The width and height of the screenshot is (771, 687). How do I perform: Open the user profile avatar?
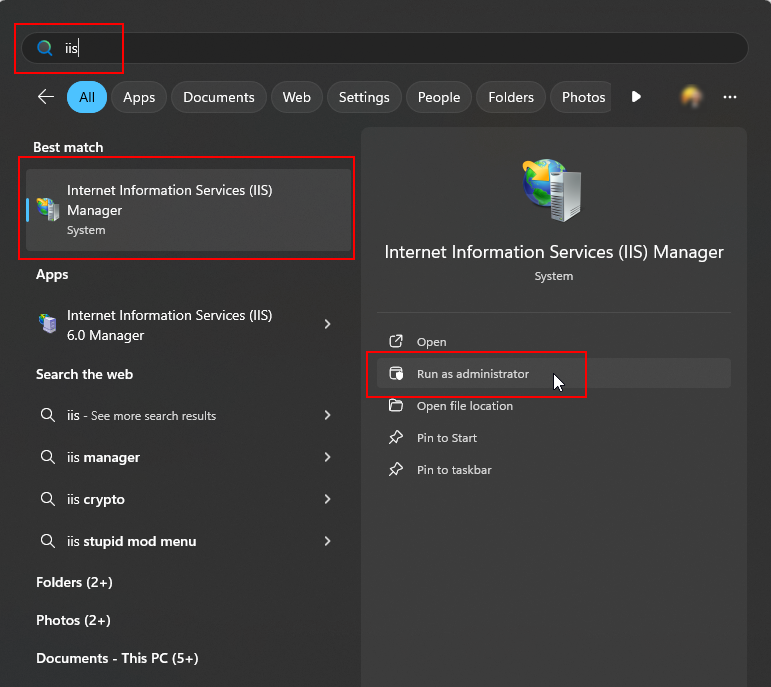tap(691, 96)
